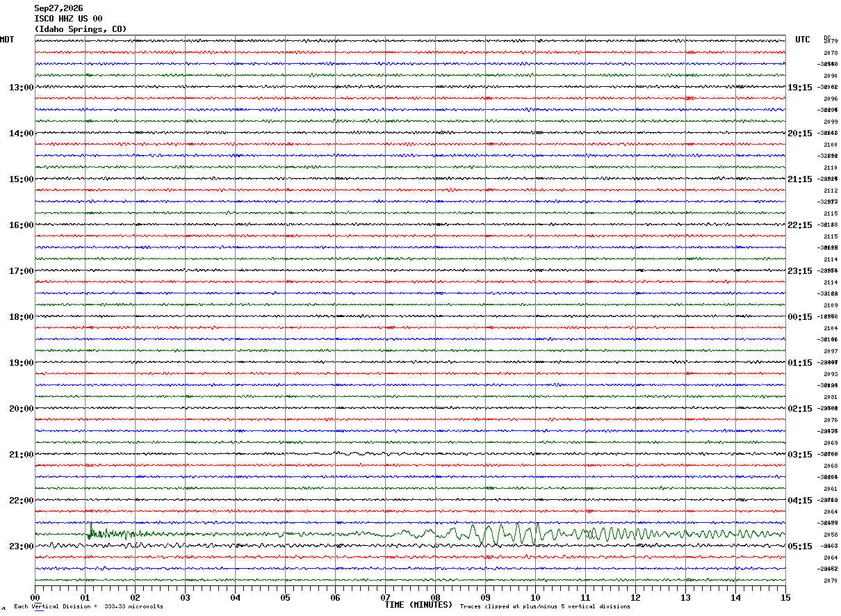
Task: Click the MDT timezone label
Action: point(7,40)
